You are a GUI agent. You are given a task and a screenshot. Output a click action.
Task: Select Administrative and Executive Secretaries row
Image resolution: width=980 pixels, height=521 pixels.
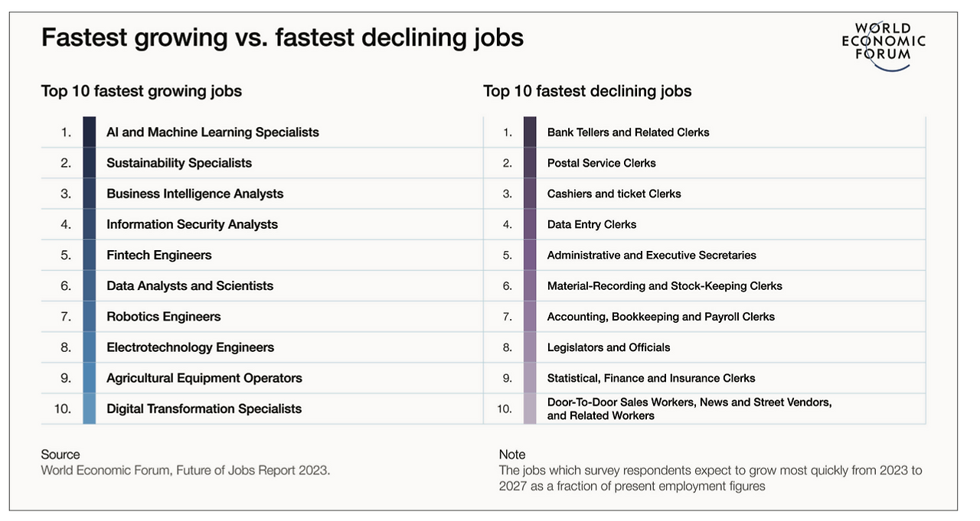652,255
